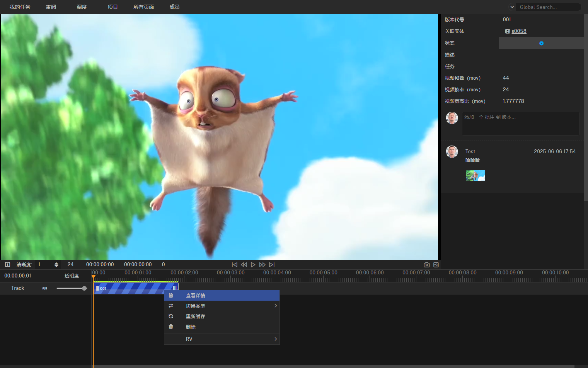Click the 删除 trash icon

tap(171, 327)
